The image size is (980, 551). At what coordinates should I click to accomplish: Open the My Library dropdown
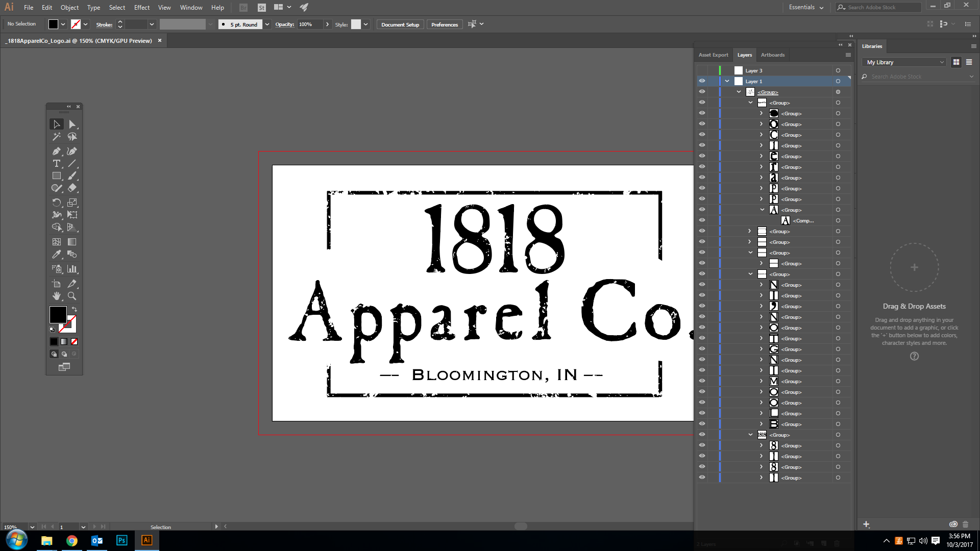click(x=905, y=62)
